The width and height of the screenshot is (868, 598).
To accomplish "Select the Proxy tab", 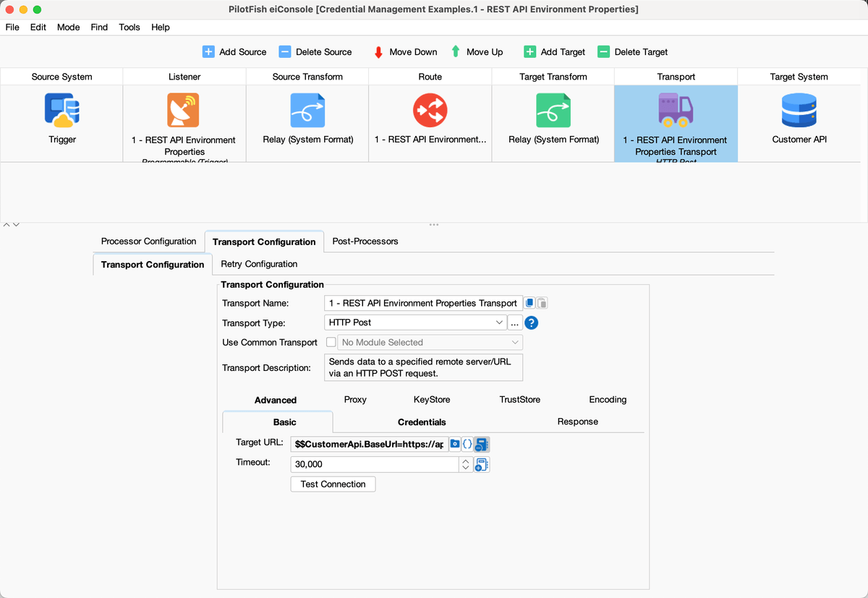I will [355, 399].
